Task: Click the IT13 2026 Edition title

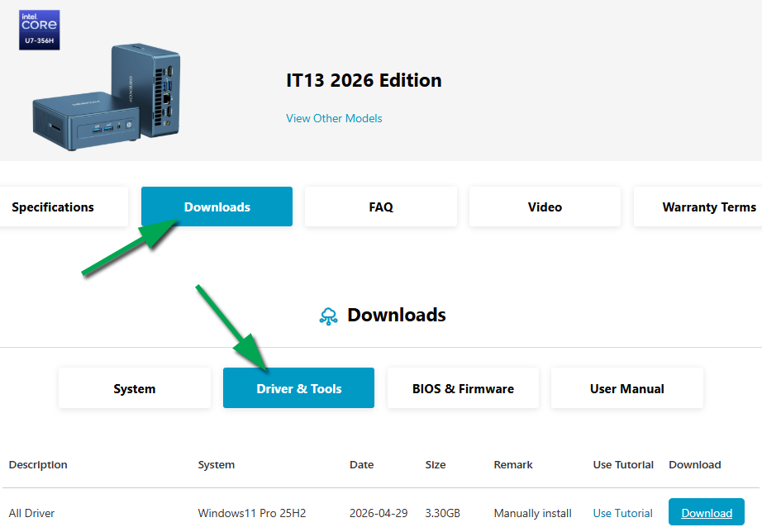Action: (364, 81)
